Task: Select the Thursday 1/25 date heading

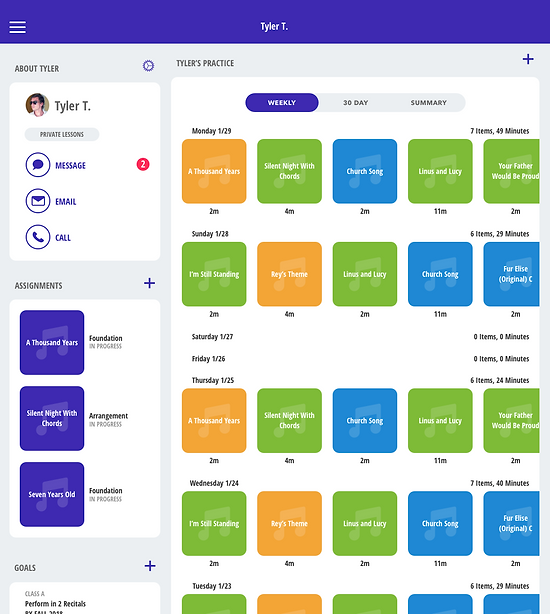Action: 213,380
